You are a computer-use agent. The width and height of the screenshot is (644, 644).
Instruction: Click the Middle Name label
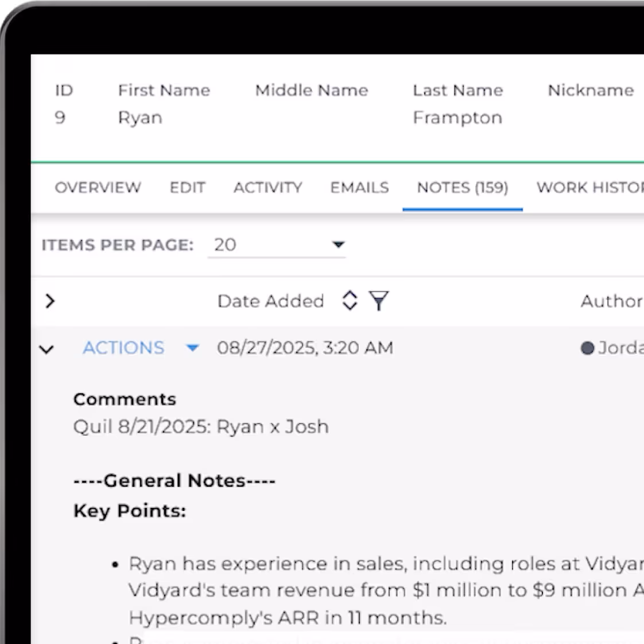pyautogui.click(x=312, y=90)
